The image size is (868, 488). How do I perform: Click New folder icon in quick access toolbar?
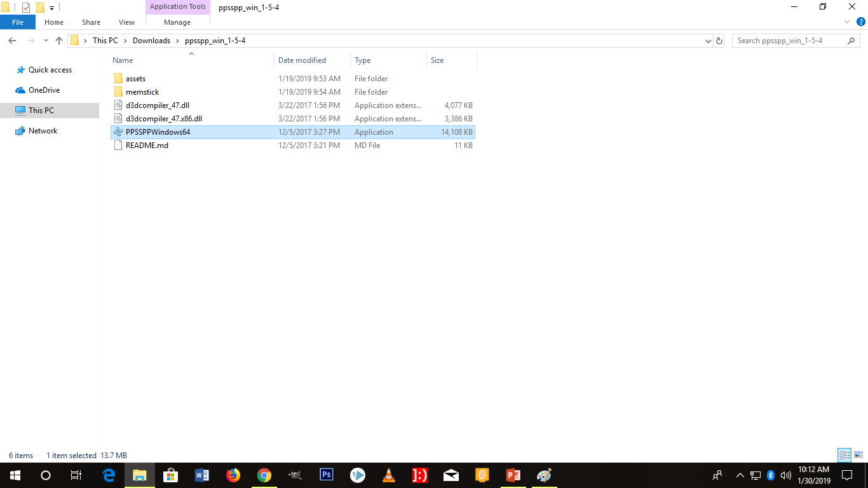[40, 8]
